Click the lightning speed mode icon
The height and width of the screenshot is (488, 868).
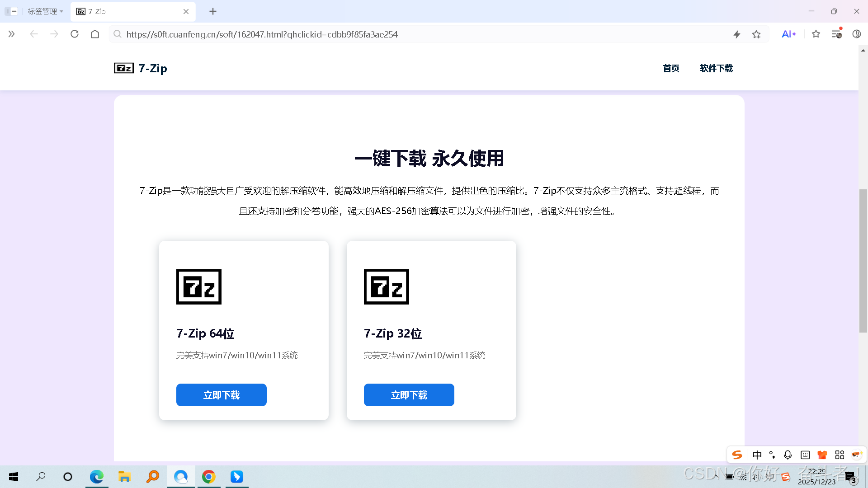[737, 34]
